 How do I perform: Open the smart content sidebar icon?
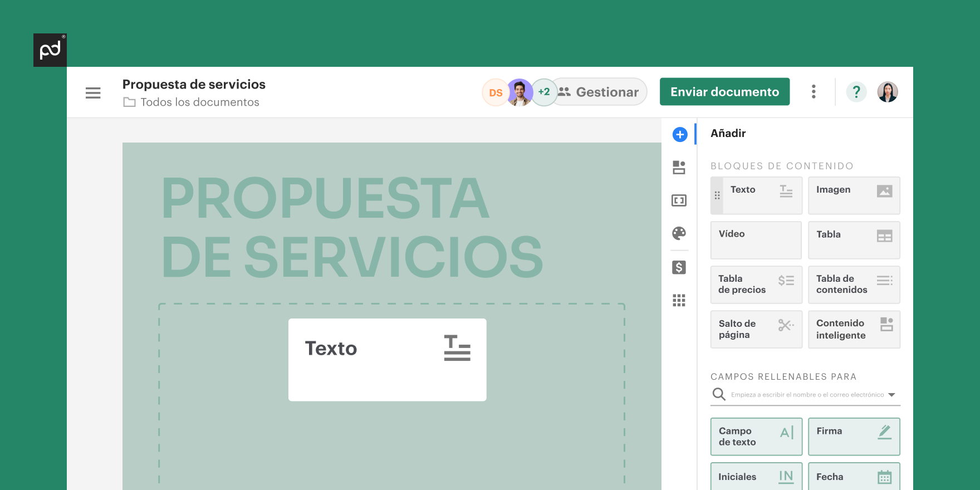coord(679,168)
